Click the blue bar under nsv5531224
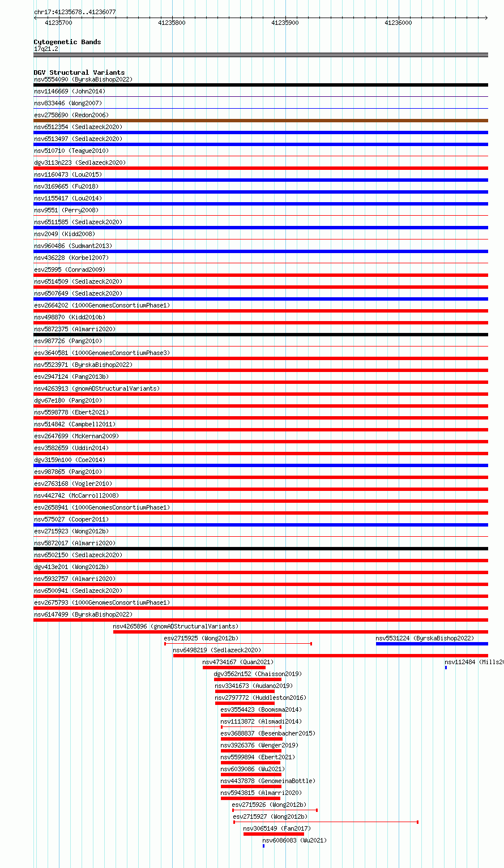This screenshot has height=868, width=504. pos(432,644)
